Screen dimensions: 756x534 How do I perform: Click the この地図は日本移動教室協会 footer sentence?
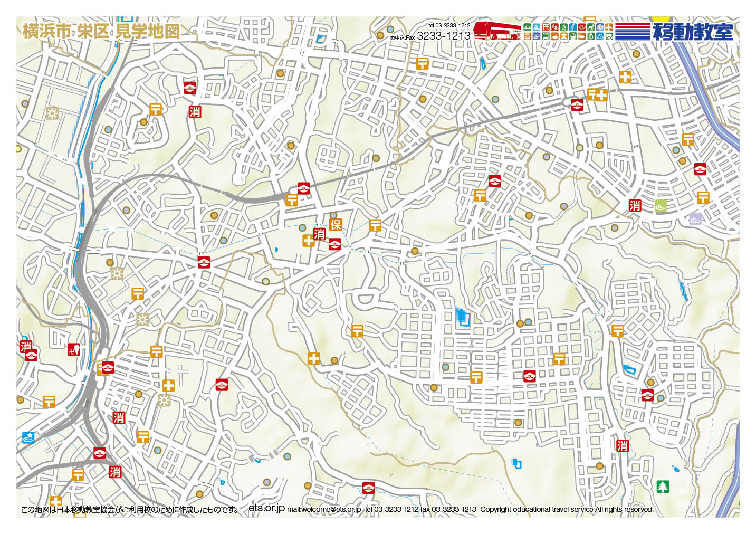tap(130, 509)
